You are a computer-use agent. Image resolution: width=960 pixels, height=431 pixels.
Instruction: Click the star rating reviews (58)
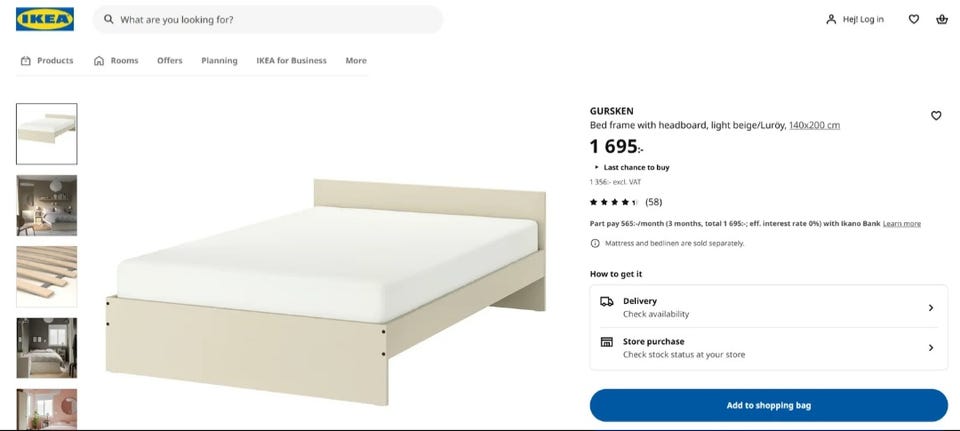point(626,202)
